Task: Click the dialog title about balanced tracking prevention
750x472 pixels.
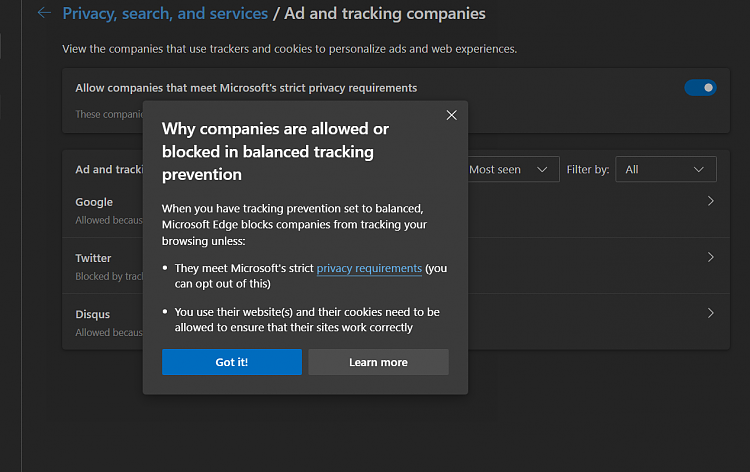Action: click(275, 152)
